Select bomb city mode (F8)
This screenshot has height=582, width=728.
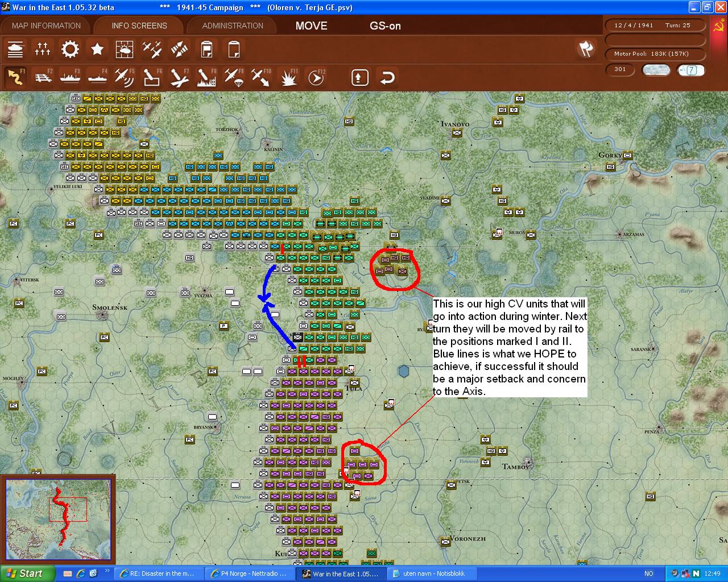coord(206,77)
